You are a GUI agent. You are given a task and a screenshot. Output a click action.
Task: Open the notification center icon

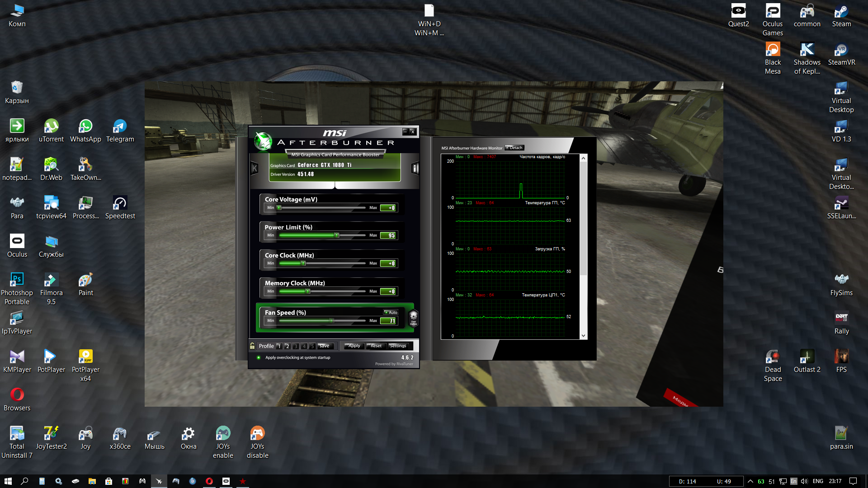tap(853, 481)
